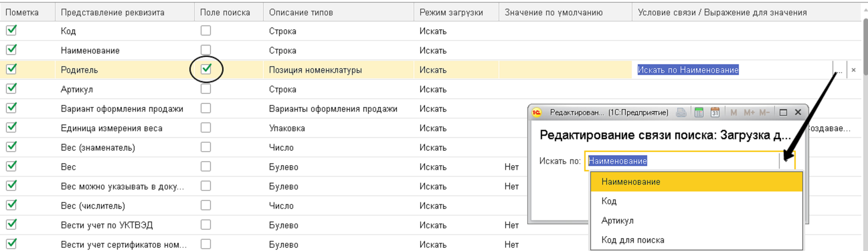Choose Артикул from the dropdown list
The height and width of the screenshot is (251, 868).
coord(696,221)
